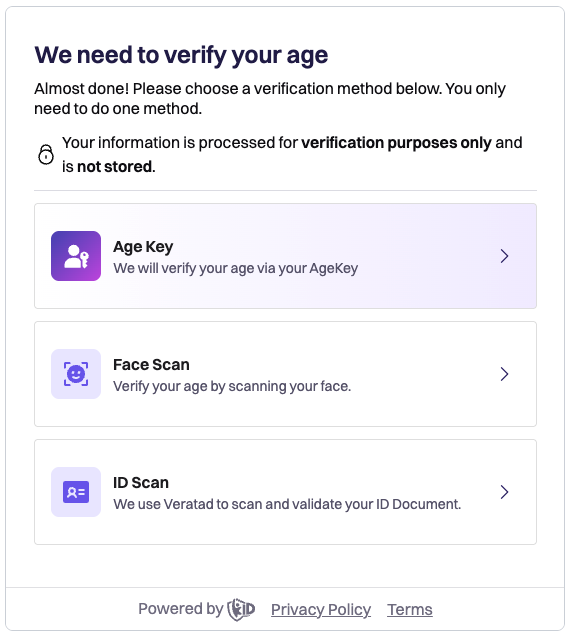Click the padlock icon beside the privacy notice
Image resolution: width=571 pixels, height=638 pixels.
click(x=46, y=154)
